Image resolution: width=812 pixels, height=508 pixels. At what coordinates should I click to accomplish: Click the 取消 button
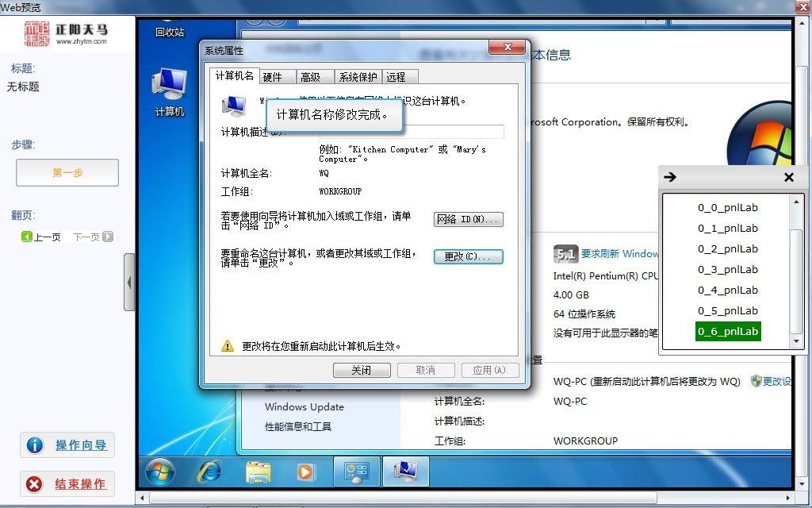(426, 370)
